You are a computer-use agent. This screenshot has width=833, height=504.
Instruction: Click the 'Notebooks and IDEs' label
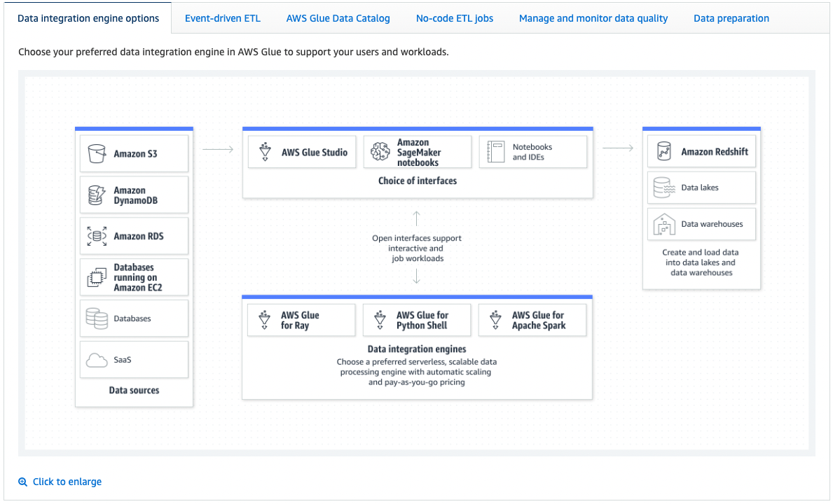532,152
